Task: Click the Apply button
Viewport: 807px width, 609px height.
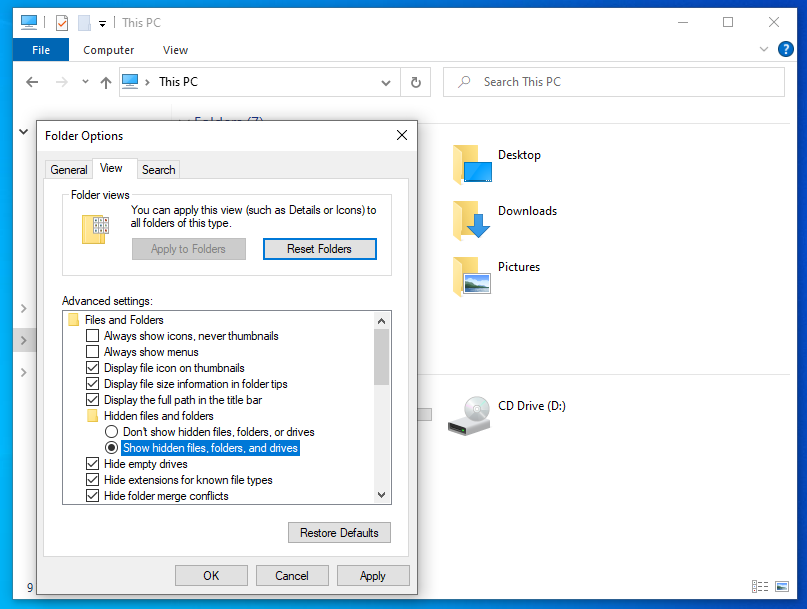Action: (x=373, y=576)
